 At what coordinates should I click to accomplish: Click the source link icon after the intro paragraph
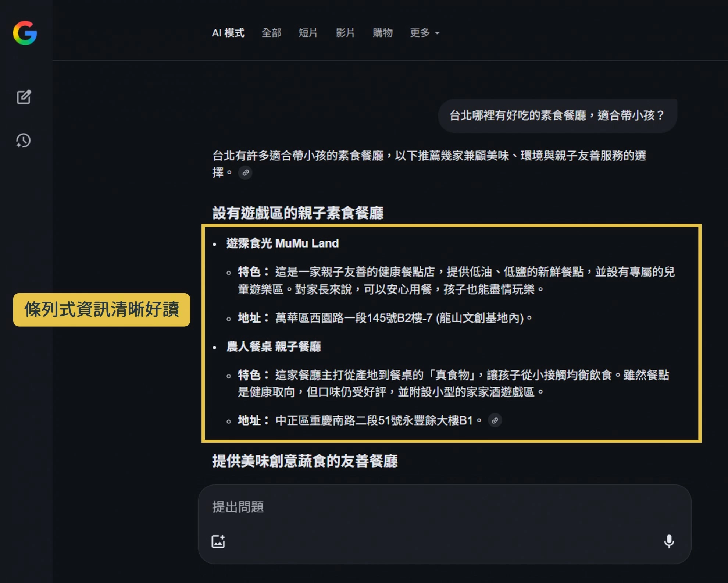coord(245,173)
